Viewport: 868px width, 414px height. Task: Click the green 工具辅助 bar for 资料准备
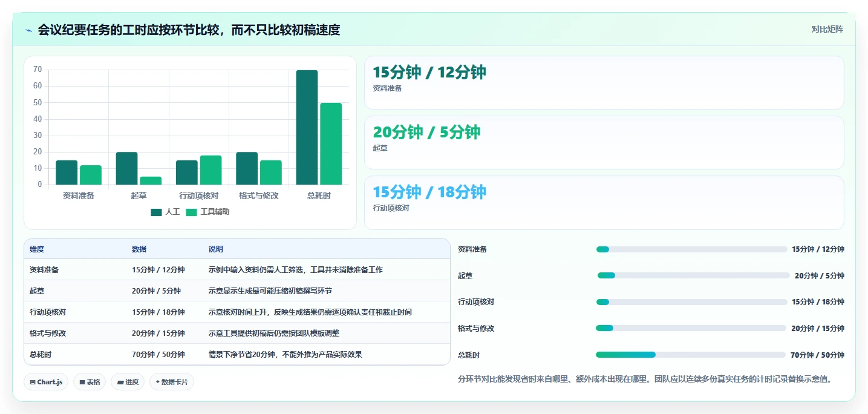[x=91, y=175]
